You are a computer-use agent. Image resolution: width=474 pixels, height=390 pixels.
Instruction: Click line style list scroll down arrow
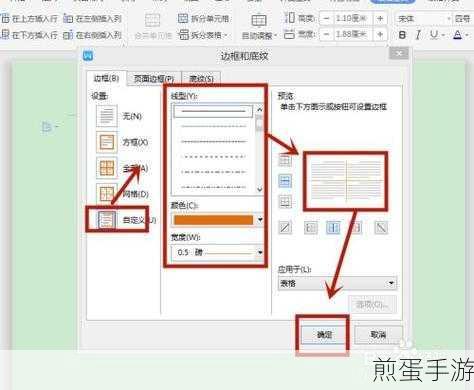point(259,189)
